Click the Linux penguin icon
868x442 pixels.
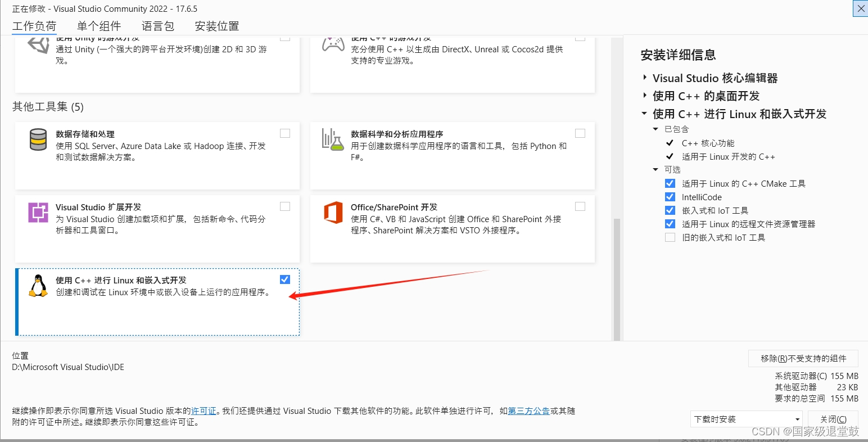click(38, 286)
